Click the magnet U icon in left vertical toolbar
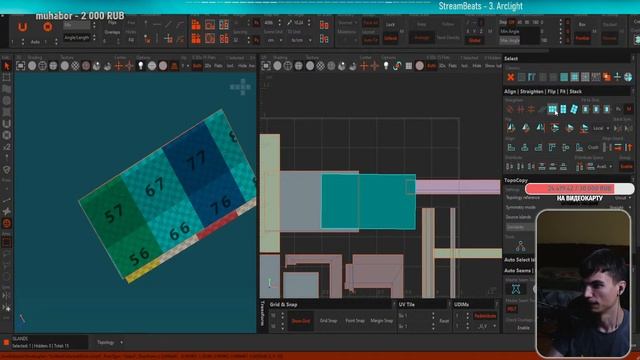The image size is (640, 360). tap(6, 124)
